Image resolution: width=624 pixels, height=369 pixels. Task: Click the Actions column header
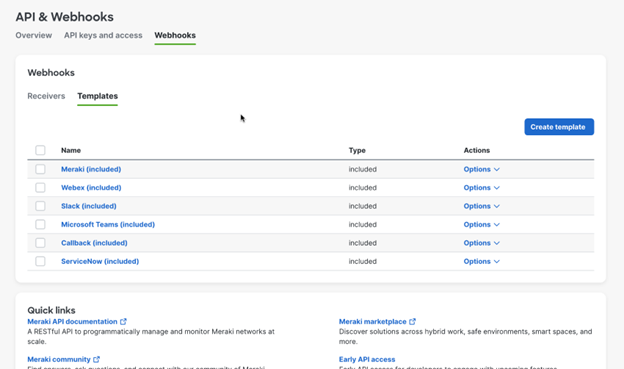[x=477, y=150]
